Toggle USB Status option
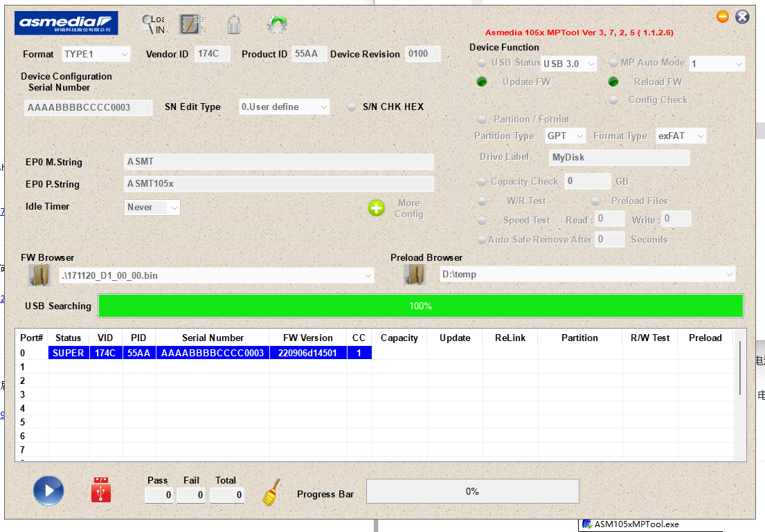Viewport: 765px width, 532px height. tap(482, 63)
